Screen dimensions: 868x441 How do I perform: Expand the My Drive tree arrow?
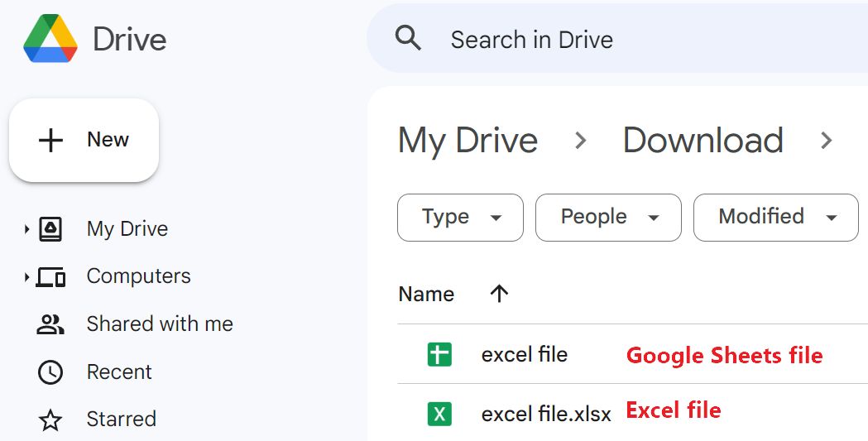26,229
